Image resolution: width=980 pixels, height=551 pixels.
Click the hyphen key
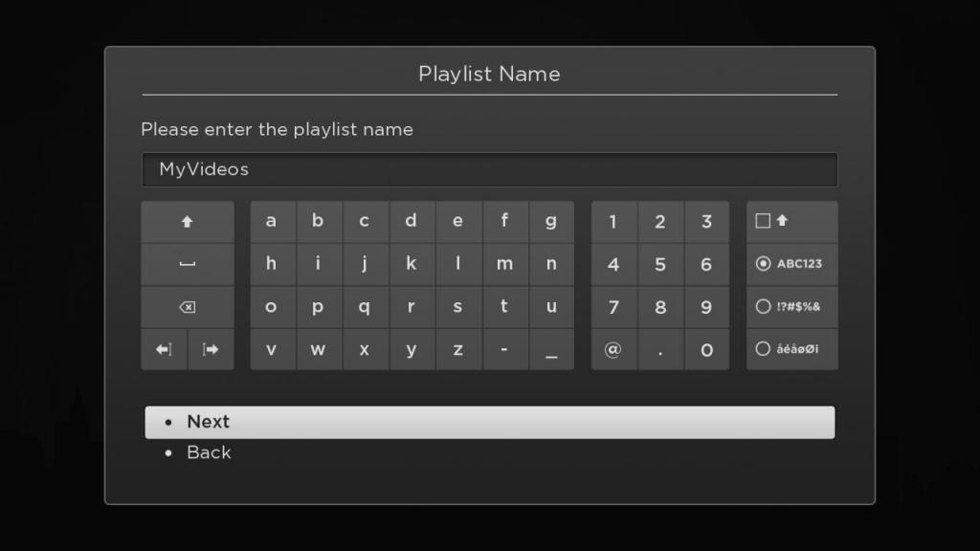pyautogui.click(x=504, y=349)
